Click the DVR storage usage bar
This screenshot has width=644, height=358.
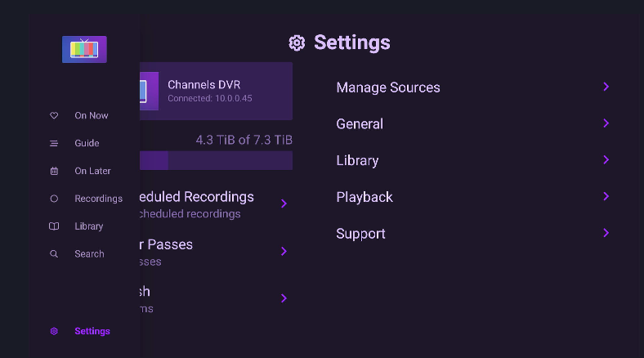point(217,160)
